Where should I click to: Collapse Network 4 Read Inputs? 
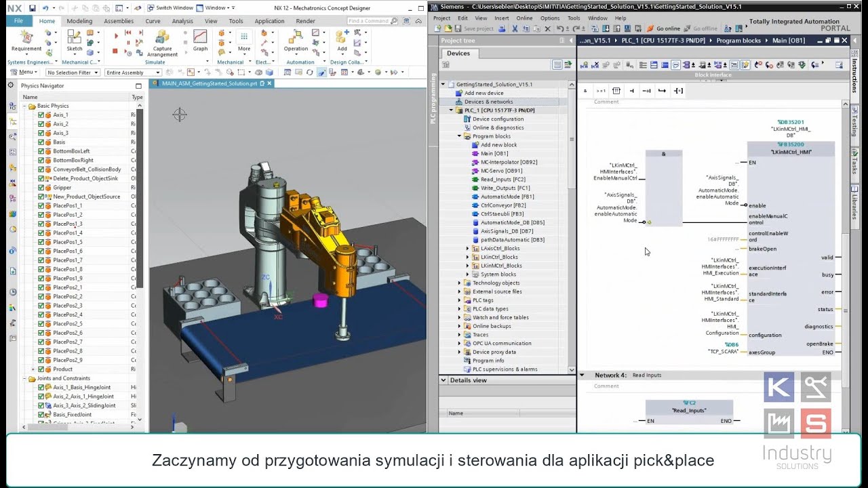point(582,375)
